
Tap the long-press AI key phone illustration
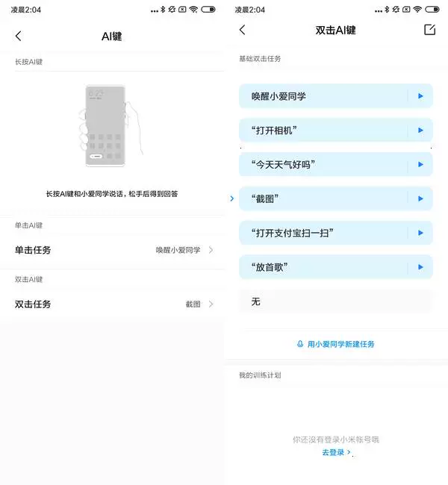111,126
